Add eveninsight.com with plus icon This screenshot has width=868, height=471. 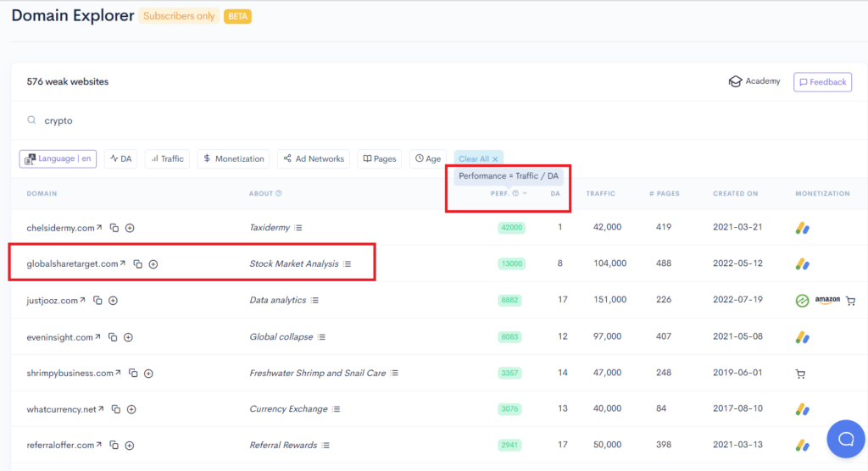(128, 337)
